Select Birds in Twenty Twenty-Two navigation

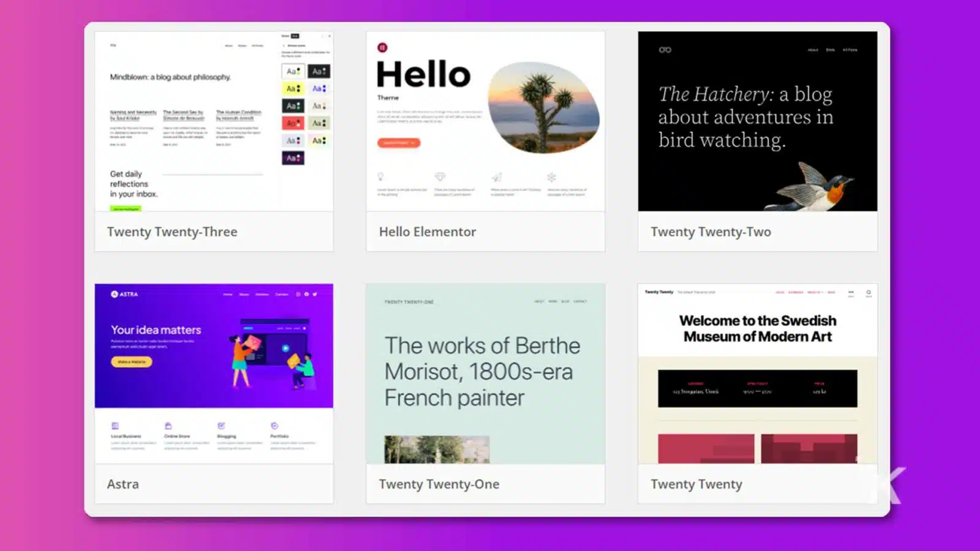[x=831, y=50]
